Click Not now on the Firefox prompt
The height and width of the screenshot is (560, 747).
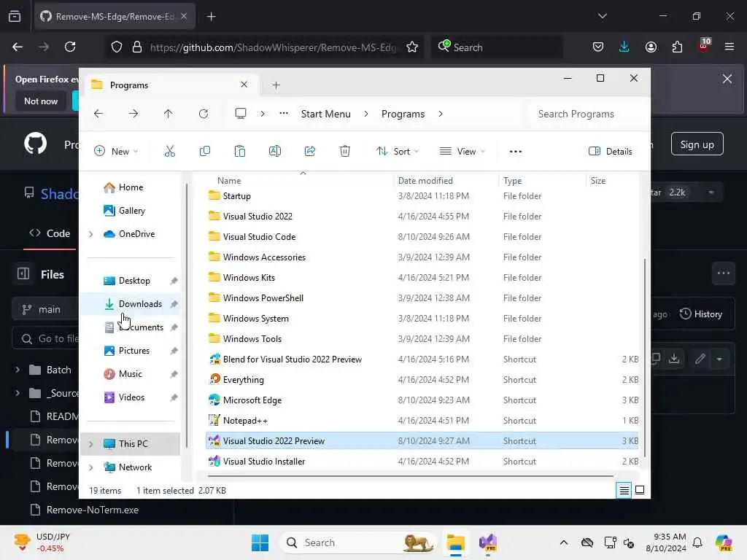point(41,101)
